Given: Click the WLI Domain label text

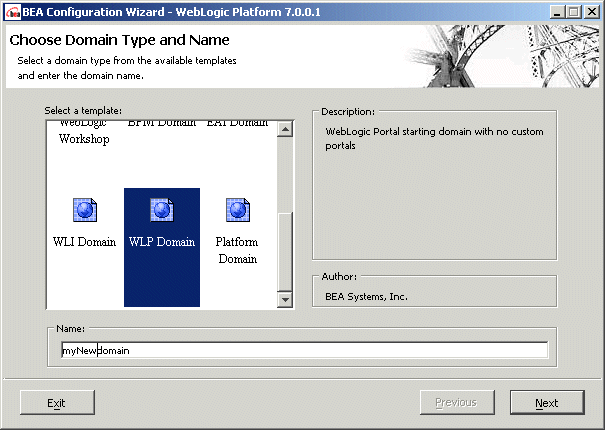Looking at the screenshot, I should click(x=84, y=242).
